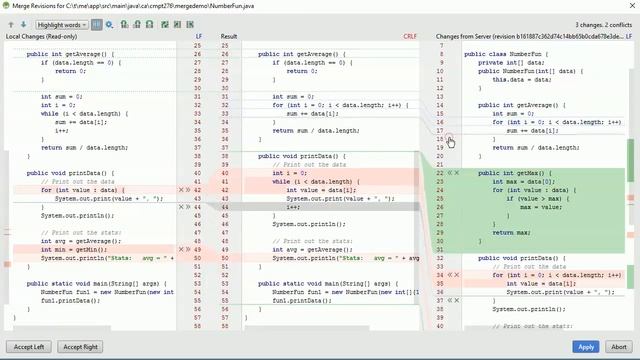Ignore left change at line 44 (X)
The width and height of the screenshot is (640, 360).
(x=181, y=207)
